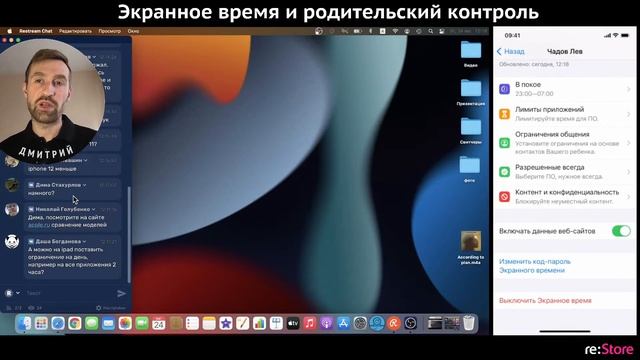Screen dimensions: 640x360
Task: Open Photos app in the Dock
Action: click(x=125, y=324)
